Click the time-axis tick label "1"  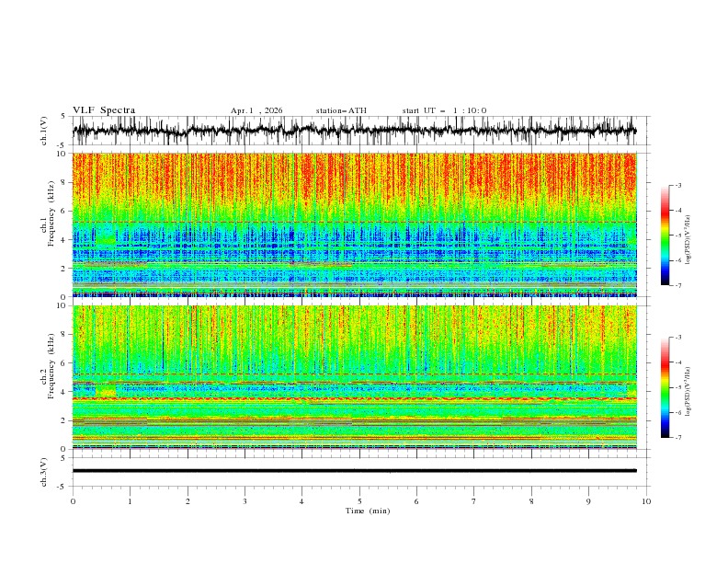pos(131,501)
